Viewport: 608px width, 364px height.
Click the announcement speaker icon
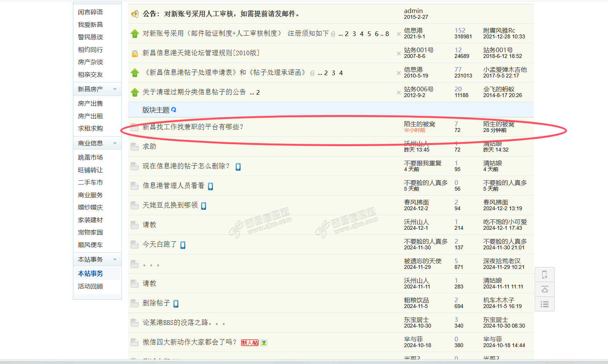tap(135, 14)
